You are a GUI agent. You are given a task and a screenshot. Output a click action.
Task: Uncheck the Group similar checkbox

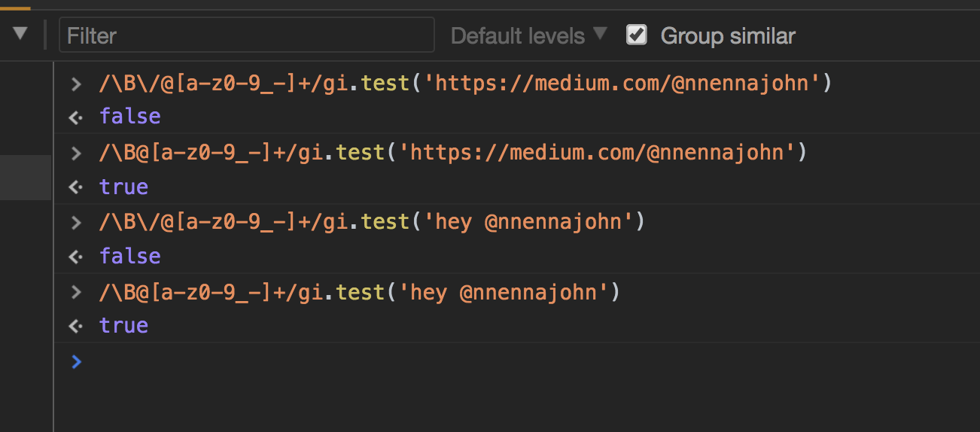637,35
